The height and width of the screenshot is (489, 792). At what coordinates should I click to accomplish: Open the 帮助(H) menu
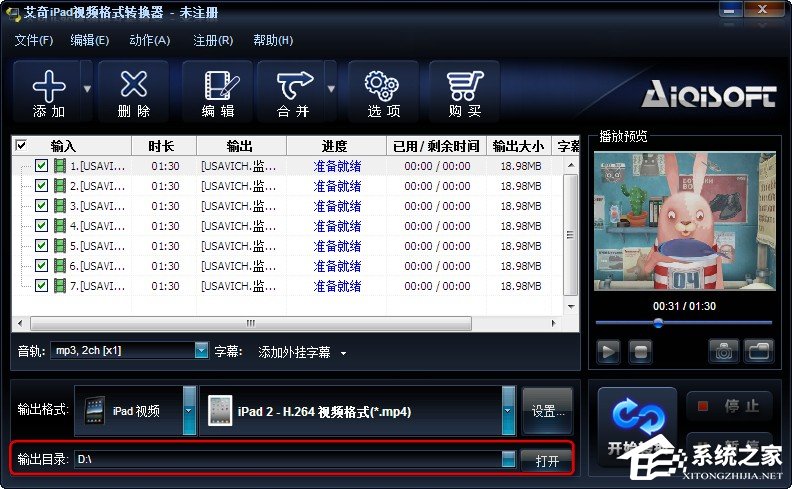[x=273, y=40]
